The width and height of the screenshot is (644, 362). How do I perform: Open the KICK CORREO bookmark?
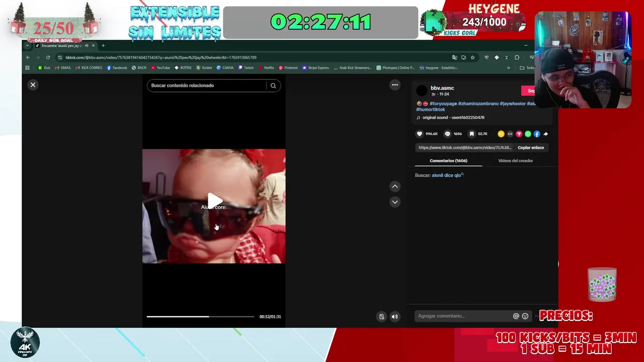pyautogui.click(x=88, y=68)
